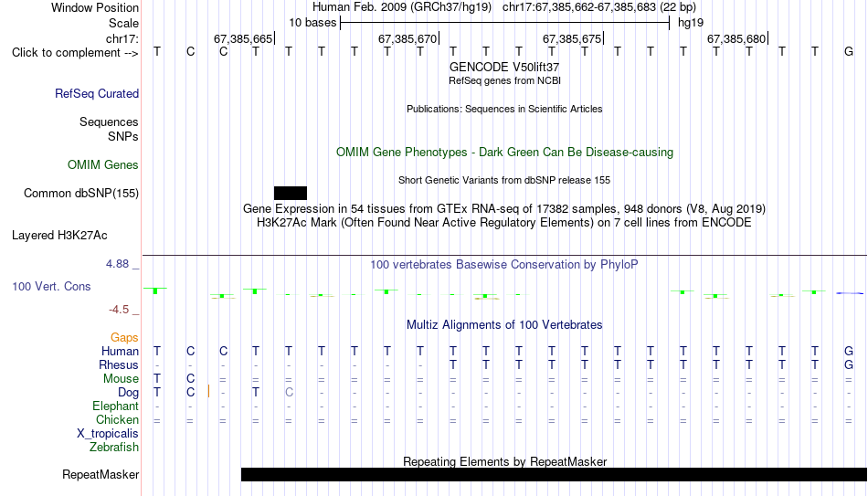
Task: Click the final G in the Rhesus row
Action: click(x=849, y=365)
